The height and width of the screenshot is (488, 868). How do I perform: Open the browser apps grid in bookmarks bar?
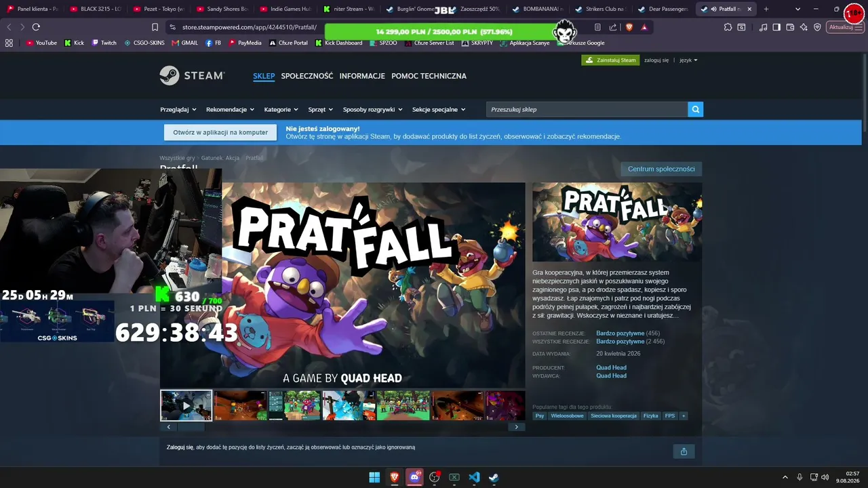9,43
